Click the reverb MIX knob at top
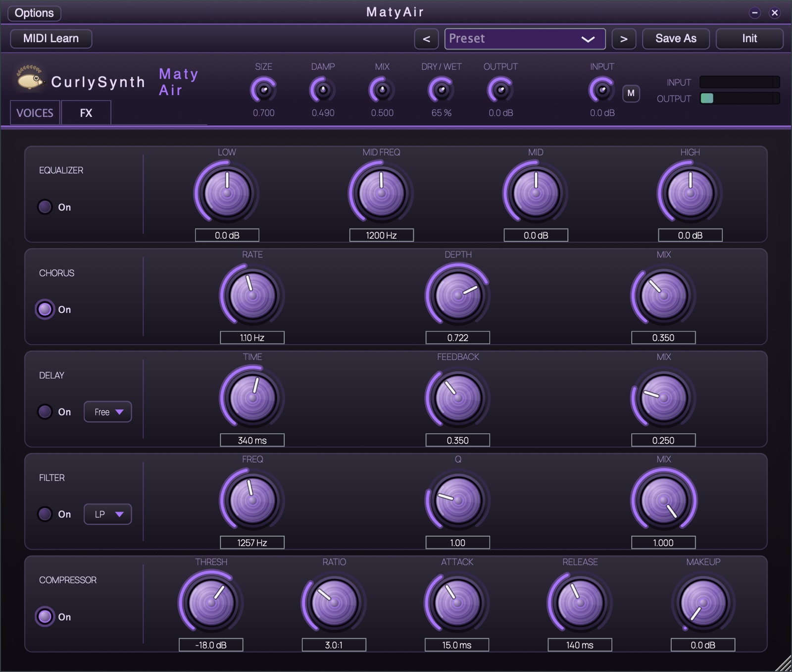Screen dimensions: 792x672 [382, 90]
